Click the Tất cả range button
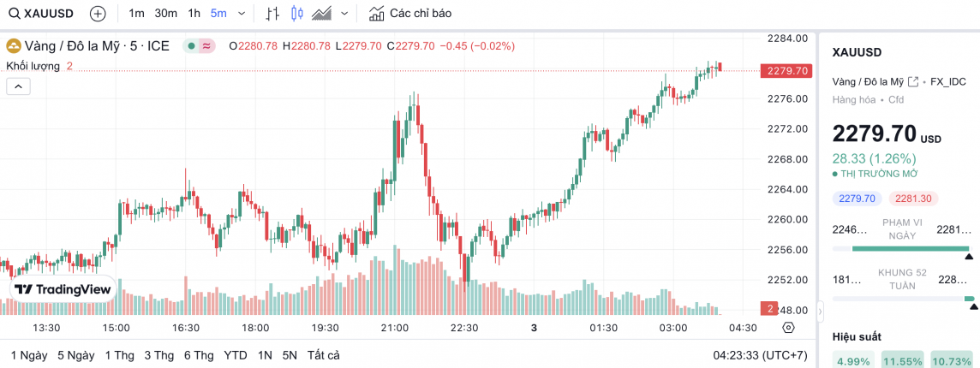Screen dimensions: 980x368 coord(324,355)
